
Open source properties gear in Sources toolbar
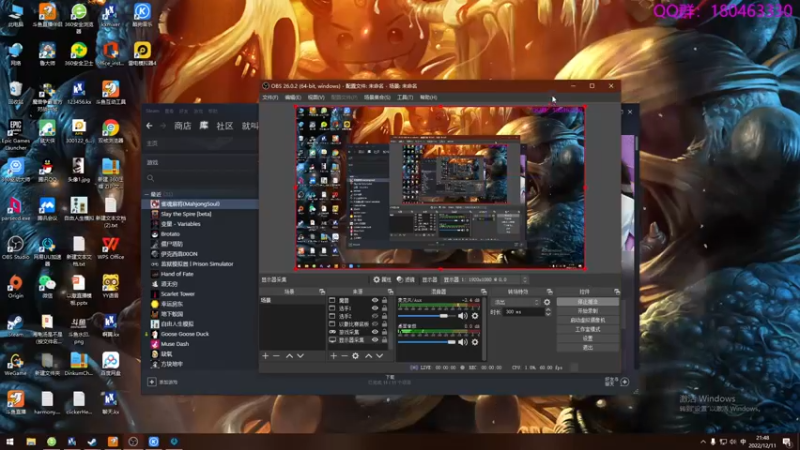356,356
